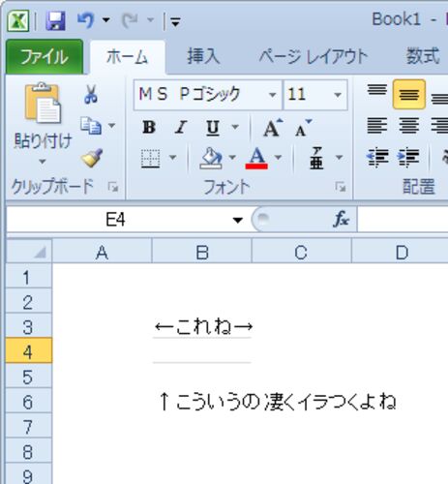
Task: Click the text ↑こういうの凄くイラつくよね
Action: pyautogui.click(x=278, y=402)
